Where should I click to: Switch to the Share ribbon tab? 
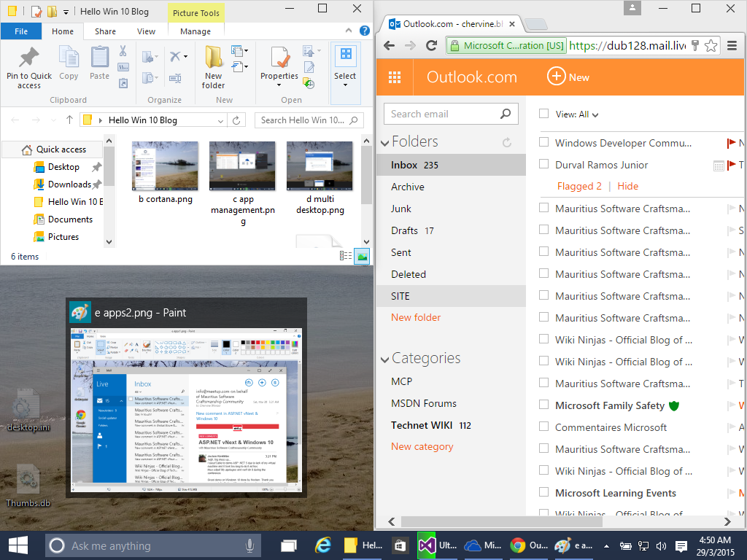click(x=105, y=31)
